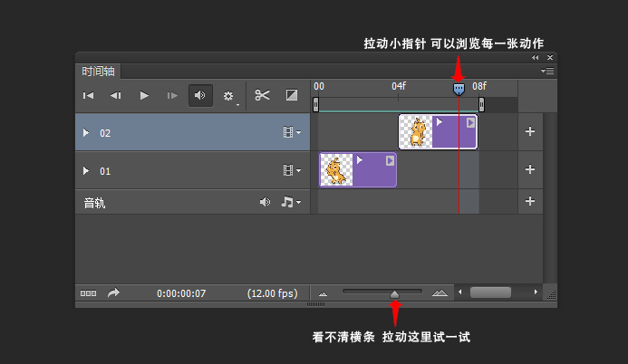
Task: Open playback settings gear menu
Action: [x=228, y=96]
